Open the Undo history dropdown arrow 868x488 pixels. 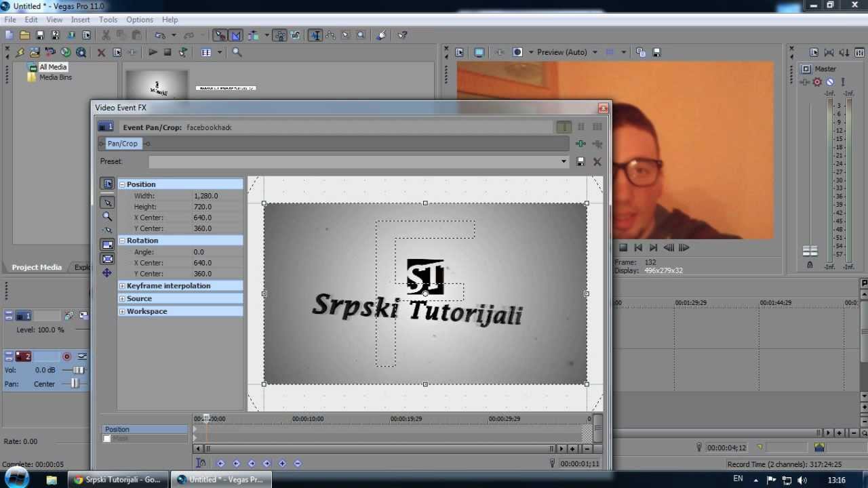pyautogui.click(x=174, y=35)
